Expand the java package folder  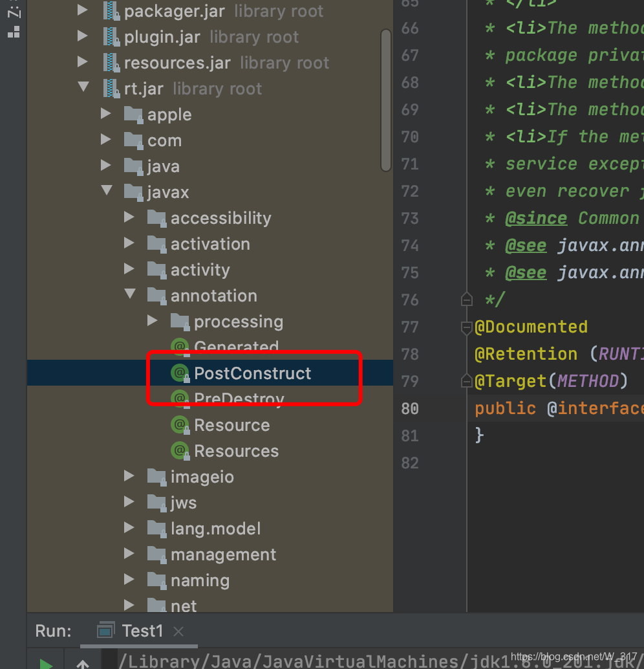tap(106, 165)
